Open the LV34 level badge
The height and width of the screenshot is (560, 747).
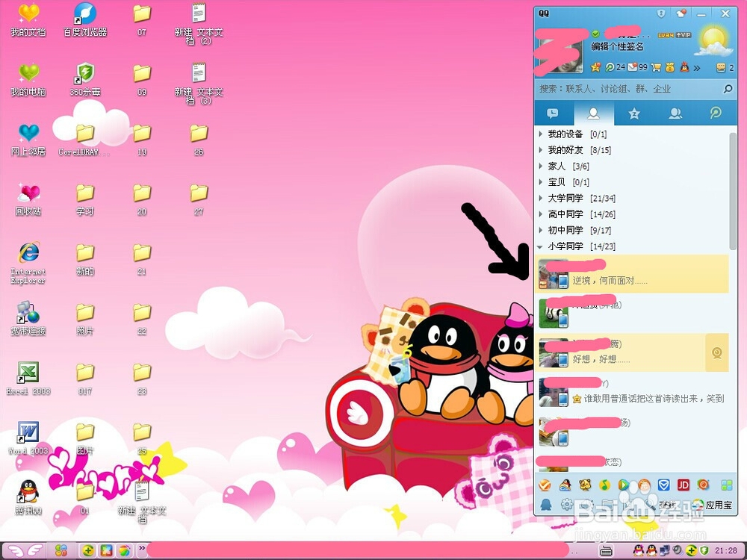pyautogui.click(x=666, y=35)
